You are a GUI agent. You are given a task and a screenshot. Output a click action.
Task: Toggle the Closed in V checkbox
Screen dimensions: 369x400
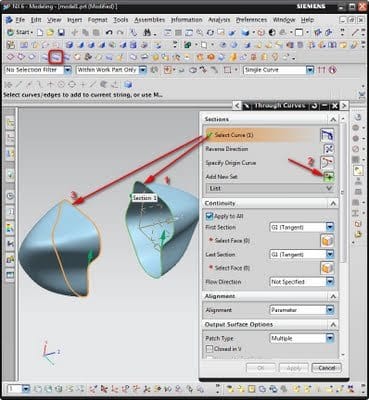[x=209, y=349]
